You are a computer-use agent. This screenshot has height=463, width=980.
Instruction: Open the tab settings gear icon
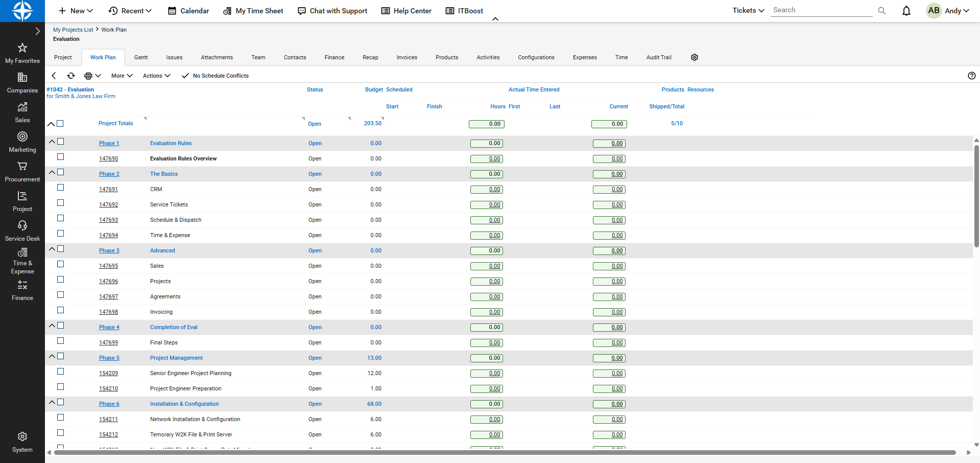694,57
